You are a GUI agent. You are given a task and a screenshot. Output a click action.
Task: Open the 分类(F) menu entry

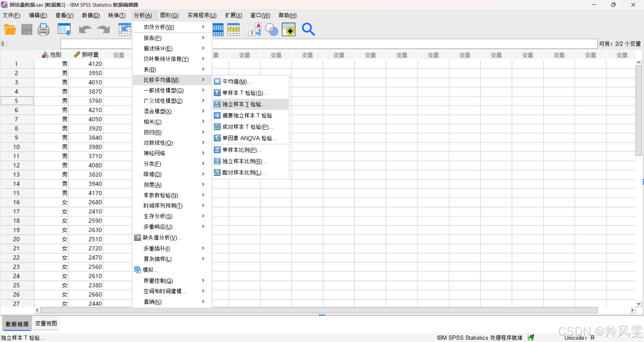(172, 164)
